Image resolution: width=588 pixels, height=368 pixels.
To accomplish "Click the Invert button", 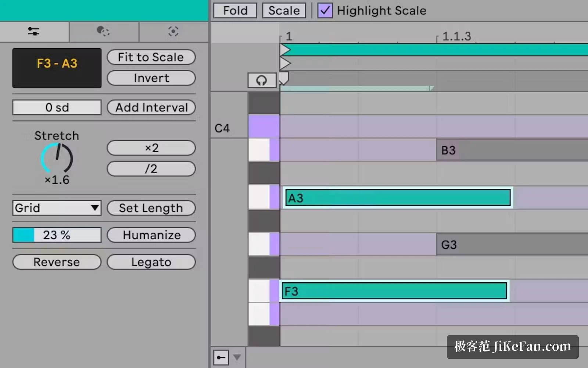I will coord(151,78).
